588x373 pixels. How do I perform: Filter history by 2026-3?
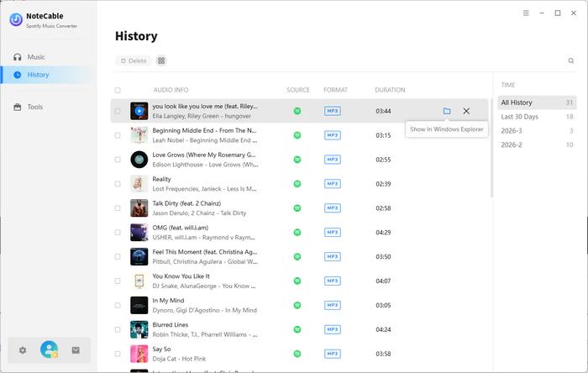pyautogui.click(x=537, y=131)
